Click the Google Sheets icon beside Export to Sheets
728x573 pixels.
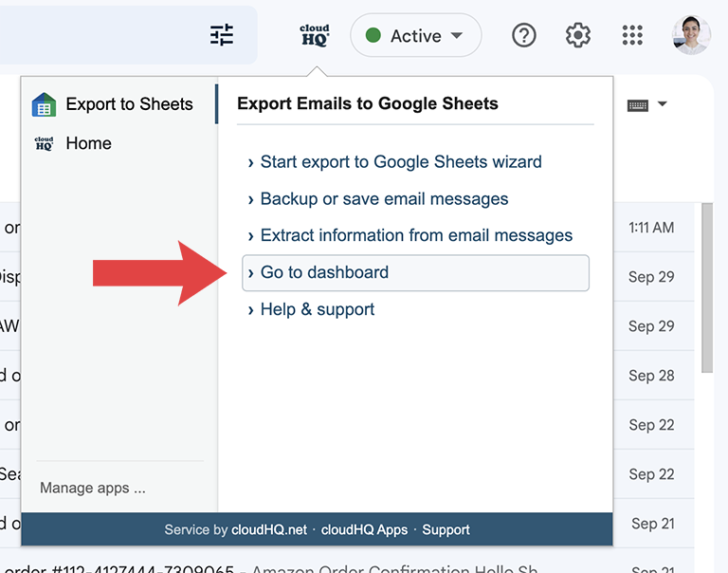[45, 104]
